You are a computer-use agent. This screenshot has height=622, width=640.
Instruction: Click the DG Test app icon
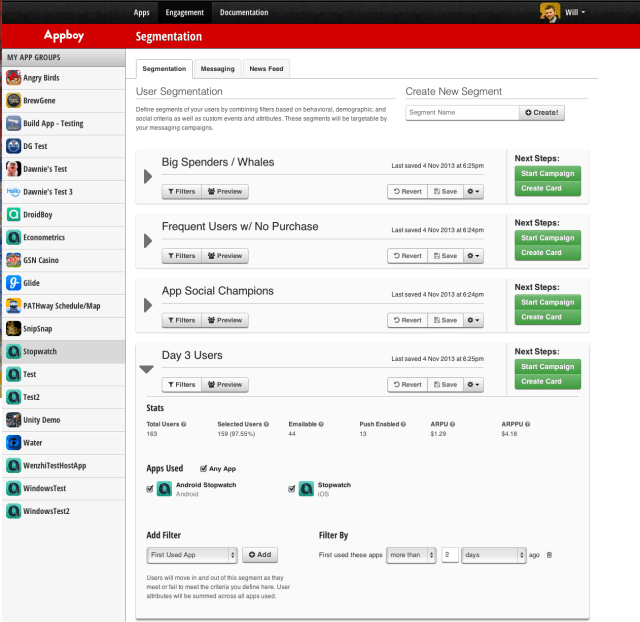(13, 146)
